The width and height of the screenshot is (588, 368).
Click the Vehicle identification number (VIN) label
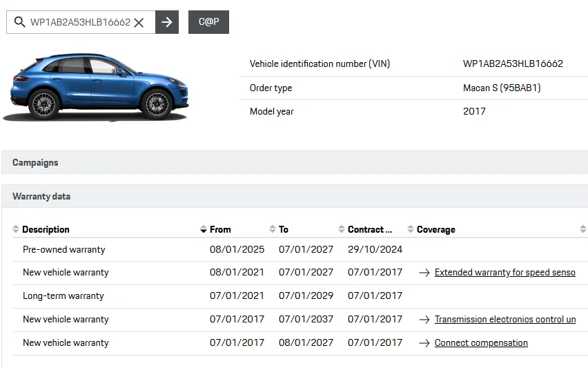click(x=320, y=64)
